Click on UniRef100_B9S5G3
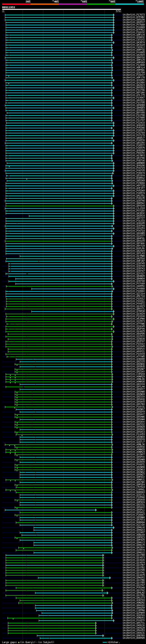The width and height of the screenshot is (146, 644). [x=133, y=88]
